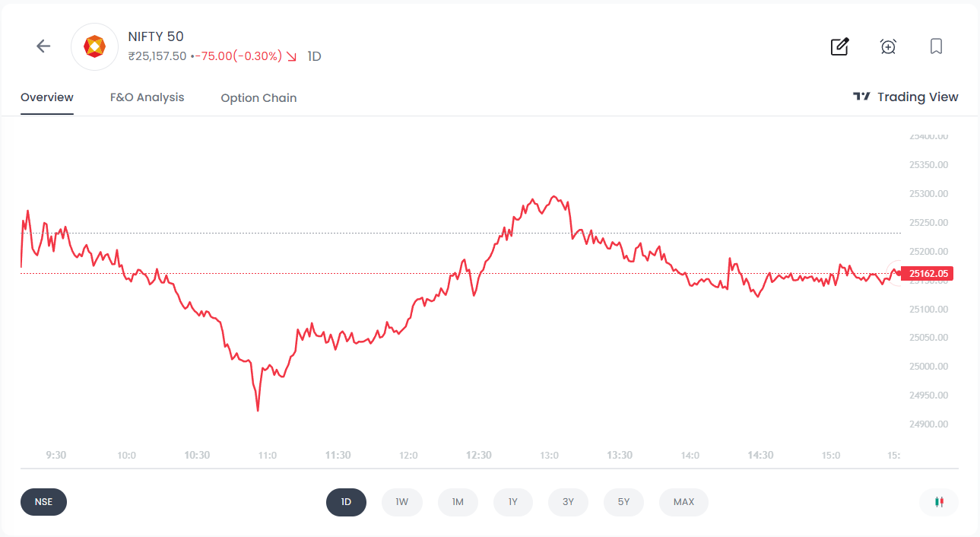980x537 pixels.
Task: Switch chart range to 3Y
Action: (568, 502)
